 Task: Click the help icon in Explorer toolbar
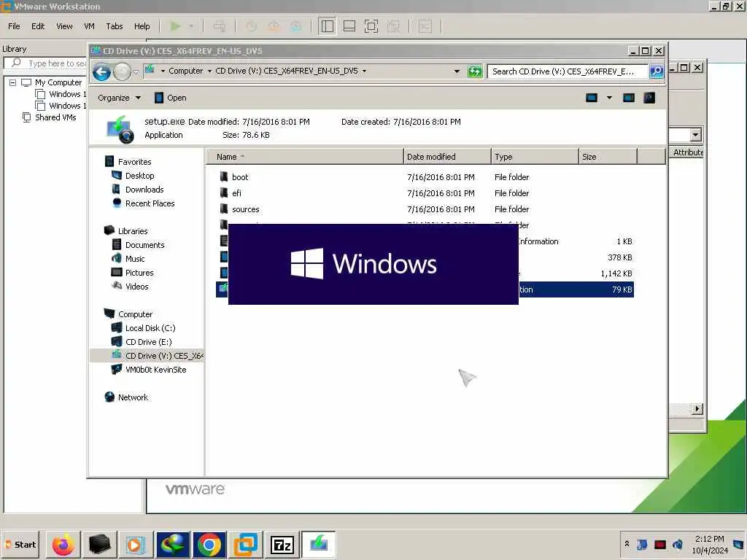coord(649,98)
